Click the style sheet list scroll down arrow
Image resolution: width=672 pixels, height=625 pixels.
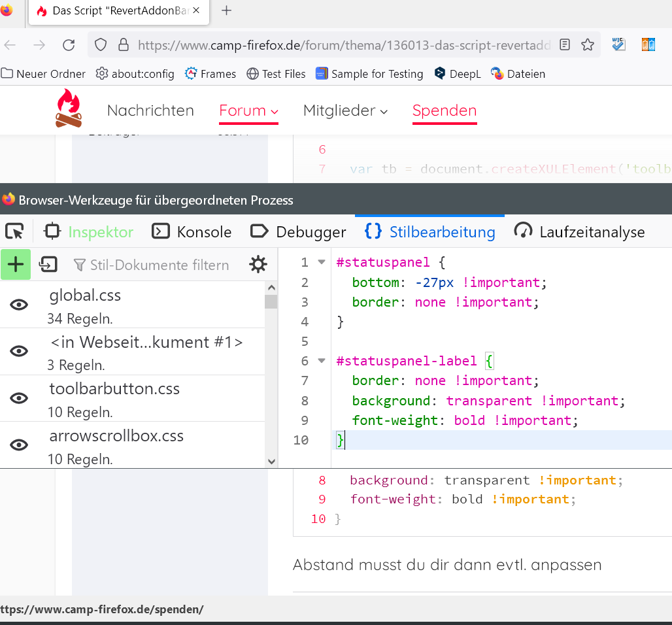[x=272, y=461]
